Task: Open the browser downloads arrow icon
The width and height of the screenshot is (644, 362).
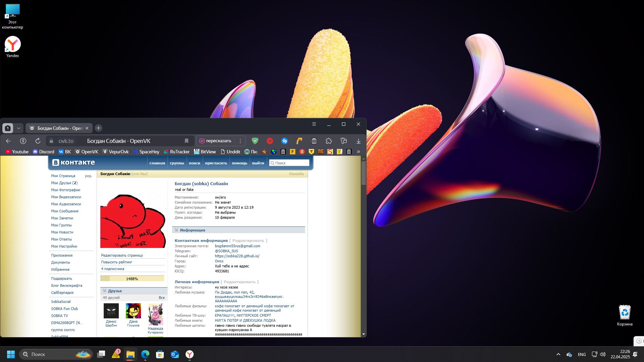Action: pyautogui.click(x=358, y=141)
